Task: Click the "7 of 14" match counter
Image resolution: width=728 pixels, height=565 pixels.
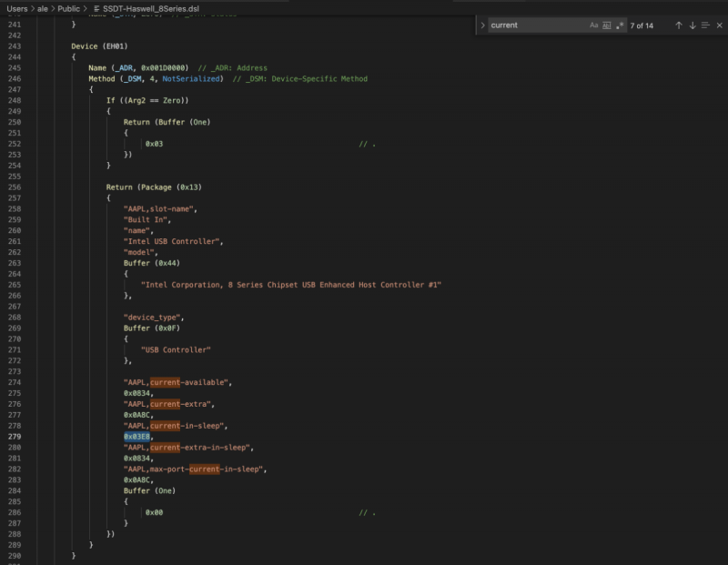Action: coord(642,25)
